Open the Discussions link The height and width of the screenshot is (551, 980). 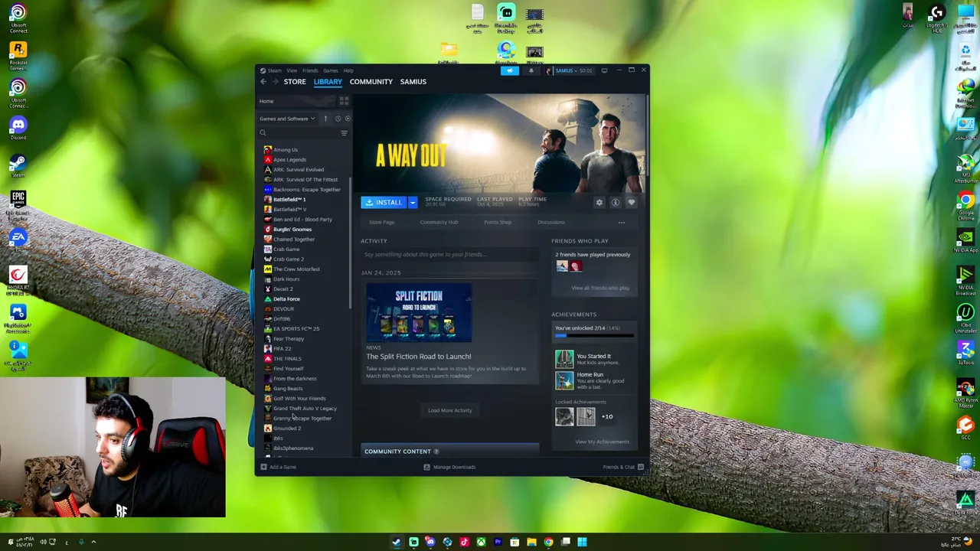(x=551, y=223)
